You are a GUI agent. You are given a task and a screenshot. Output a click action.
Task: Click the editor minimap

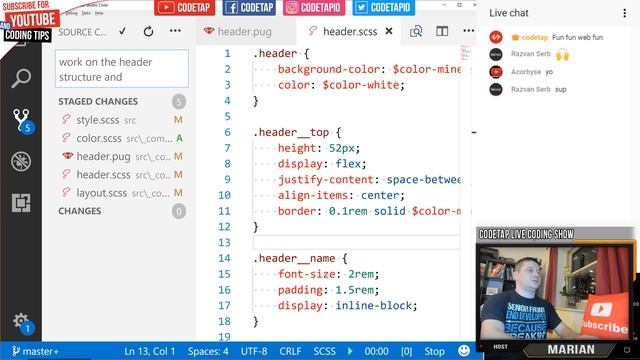[x=466, y=53]
